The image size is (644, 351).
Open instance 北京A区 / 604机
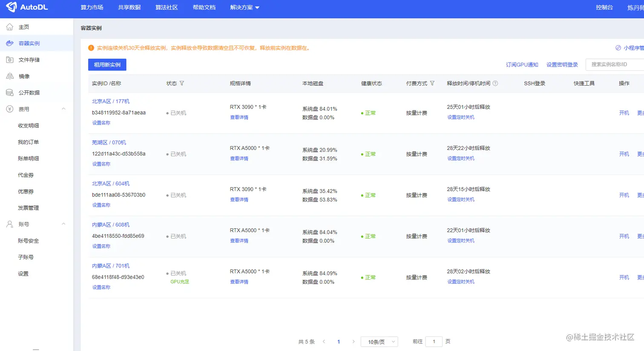(x=111, y=184)
